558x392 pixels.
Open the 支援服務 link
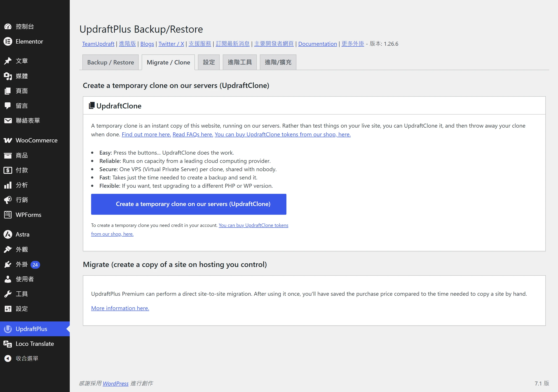coord(200,44)
